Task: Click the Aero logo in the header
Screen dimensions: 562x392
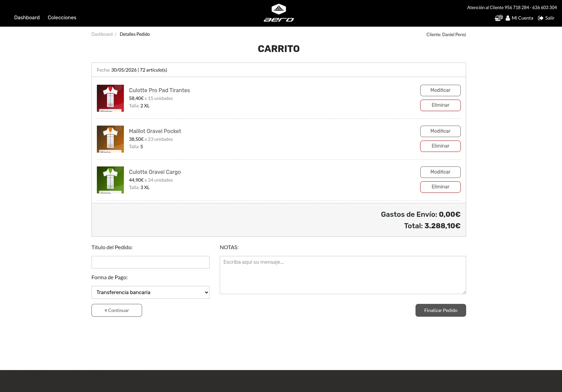Action: click(279, 13)
